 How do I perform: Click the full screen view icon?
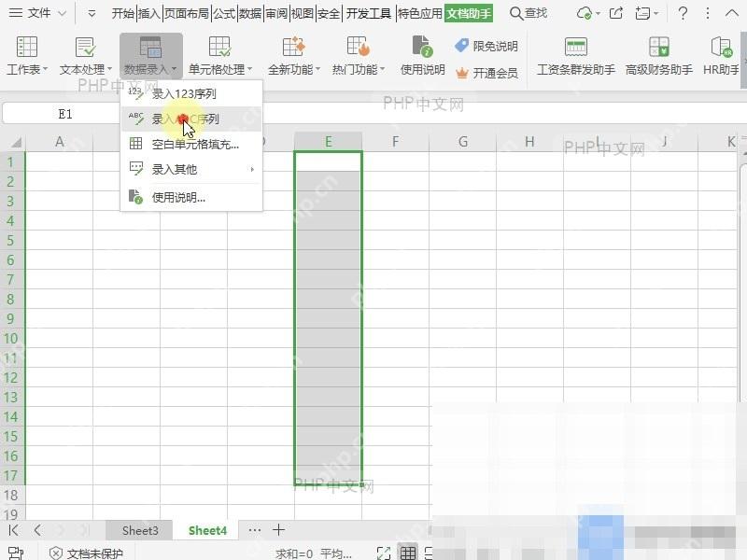383,553
